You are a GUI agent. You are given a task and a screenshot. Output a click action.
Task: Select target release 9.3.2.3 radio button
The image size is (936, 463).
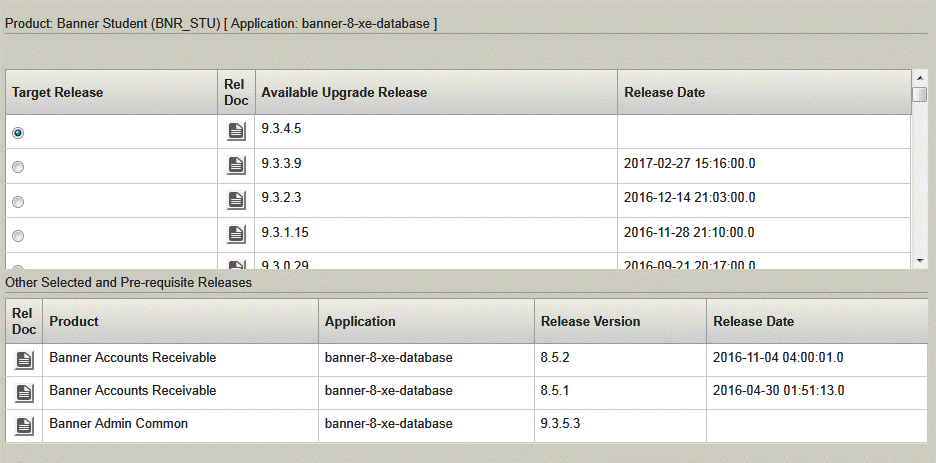[18, 202]
